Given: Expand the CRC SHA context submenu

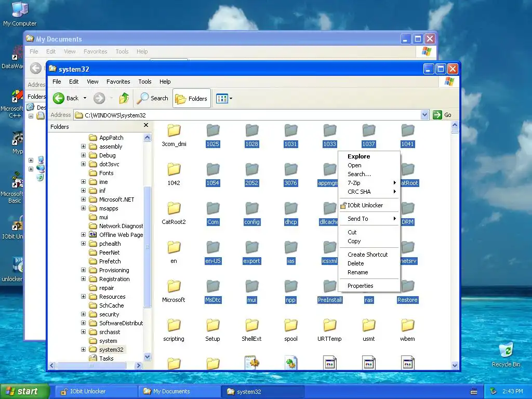Looking at the screenshot, I should (369, 192).
